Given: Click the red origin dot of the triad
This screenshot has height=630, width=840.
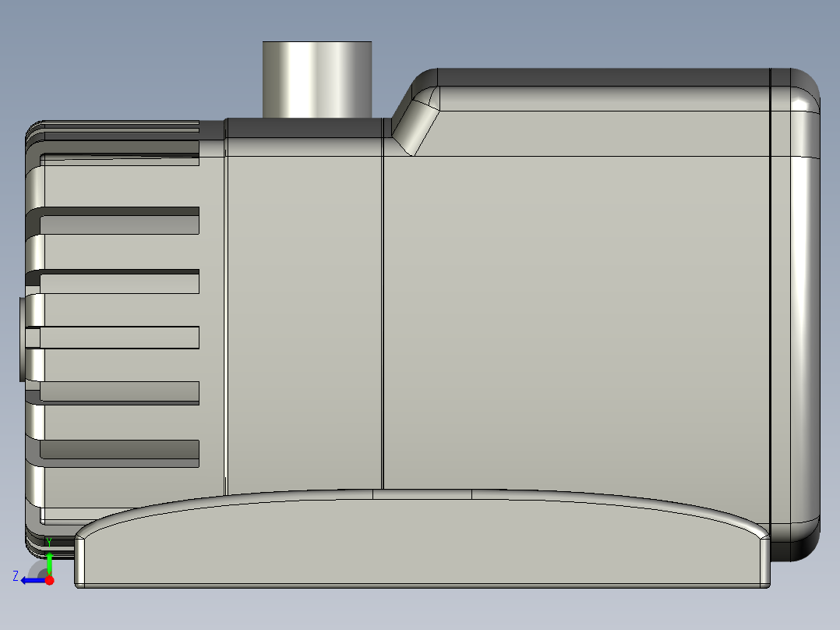Looking at the screenshot, I should [49, 580].
